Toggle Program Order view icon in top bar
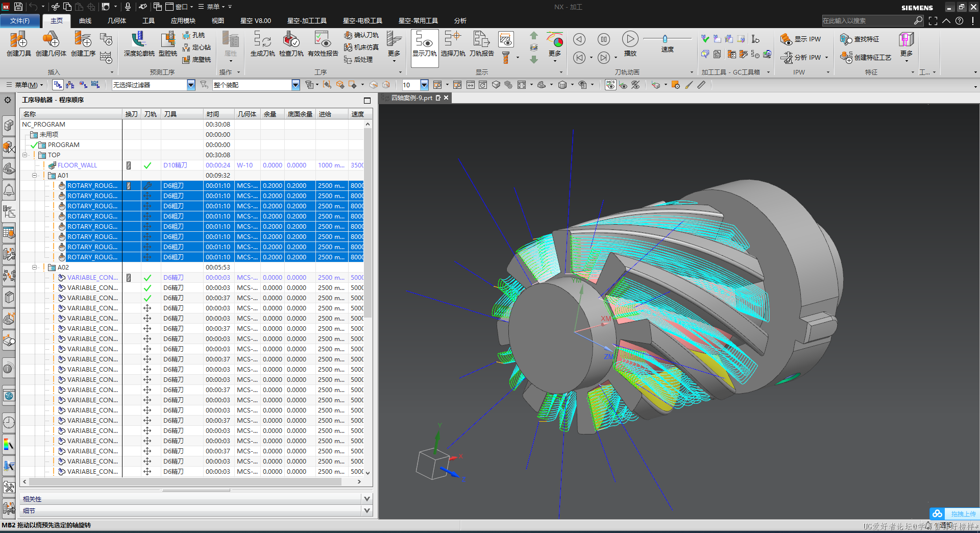The height and width of the screenshot is (533, 980). coord(58,85)
